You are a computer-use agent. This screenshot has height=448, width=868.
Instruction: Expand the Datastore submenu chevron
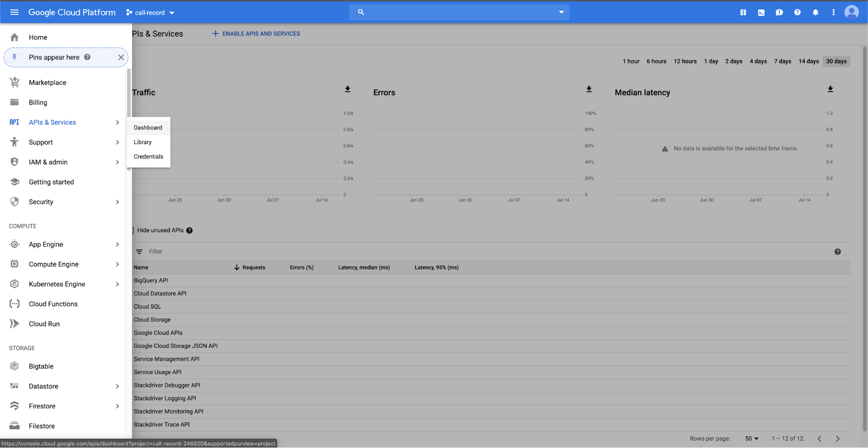117,386
